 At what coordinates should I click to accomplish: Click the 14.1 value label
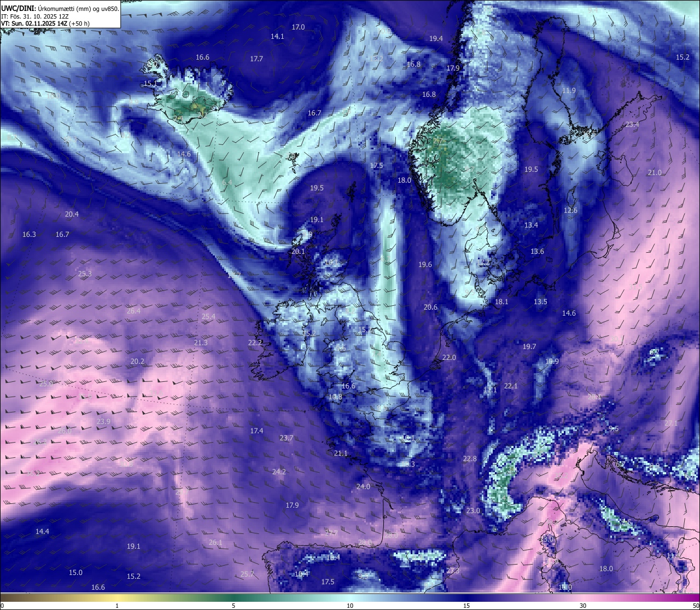[277, 36]
